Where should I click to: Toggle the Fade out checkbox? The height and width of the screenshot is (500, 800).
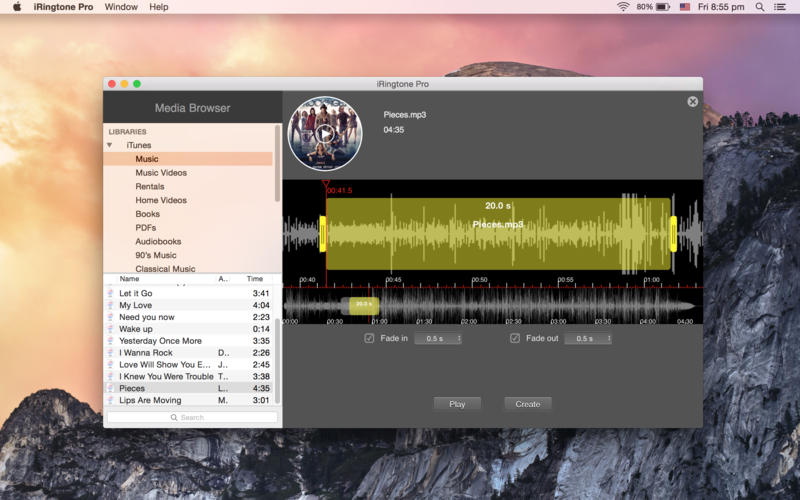pyautogui.click(x=514, y=338)
